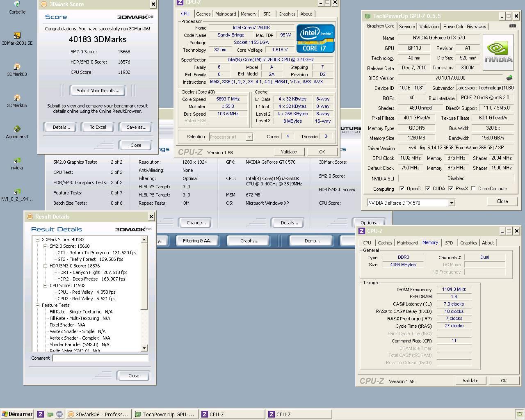
Task: Click Save as... in 3DMark Score window
Action: point(136,127)
